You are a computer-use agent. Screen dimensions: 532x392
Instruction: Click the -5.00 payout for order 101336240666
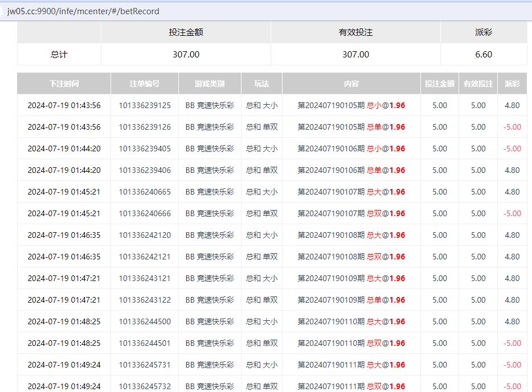tap(512, 213)
